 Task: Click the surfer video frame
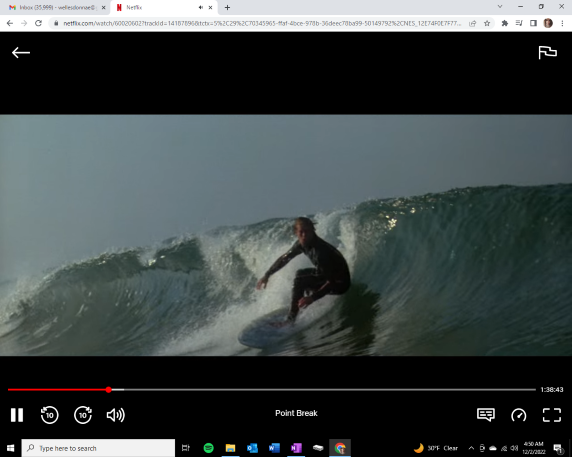tap(286, 235)
